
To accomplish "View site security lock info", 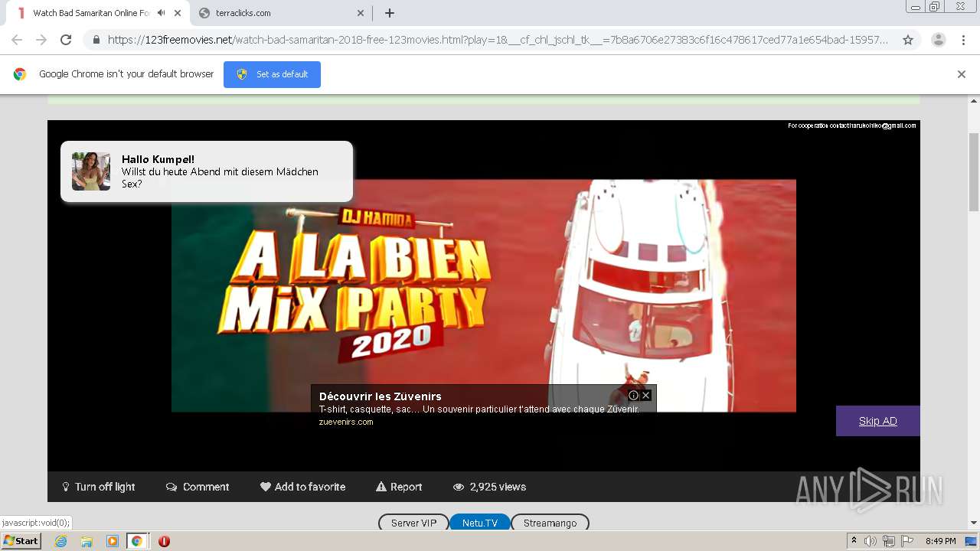I will [x=96, y=40].
